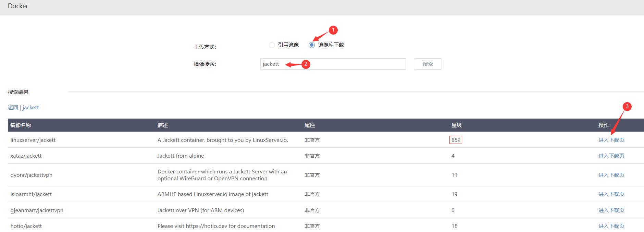The width and height of the screenshot is (644, 232).
Task: Click the gjeanmart/jackettvpn image name
Action: (37, 210)
